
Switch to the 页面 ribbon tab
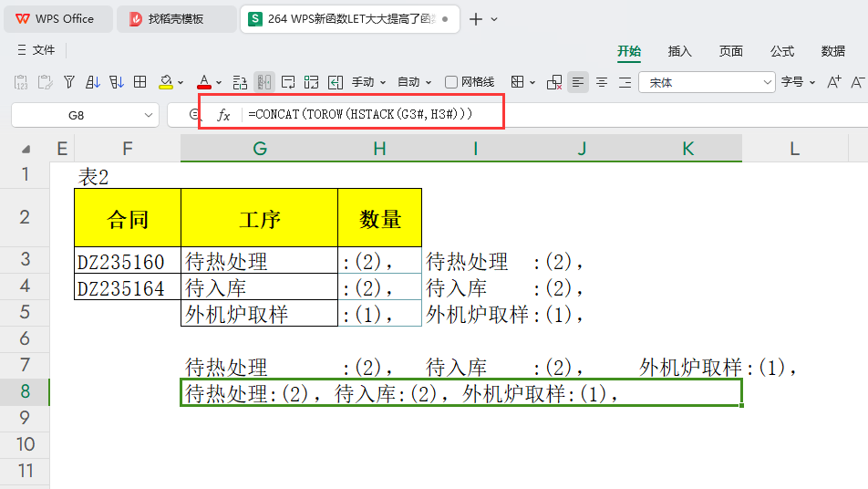(x=730, y=51)
